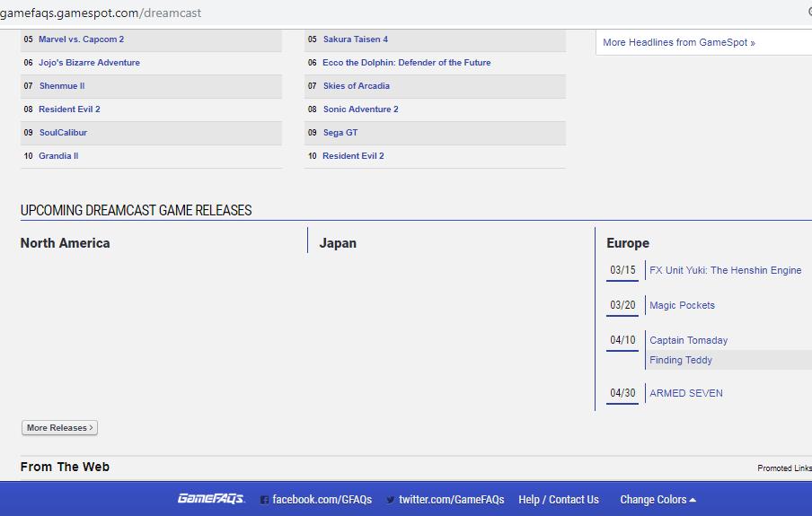Open Skies of Arcadia link

[357, 86]
